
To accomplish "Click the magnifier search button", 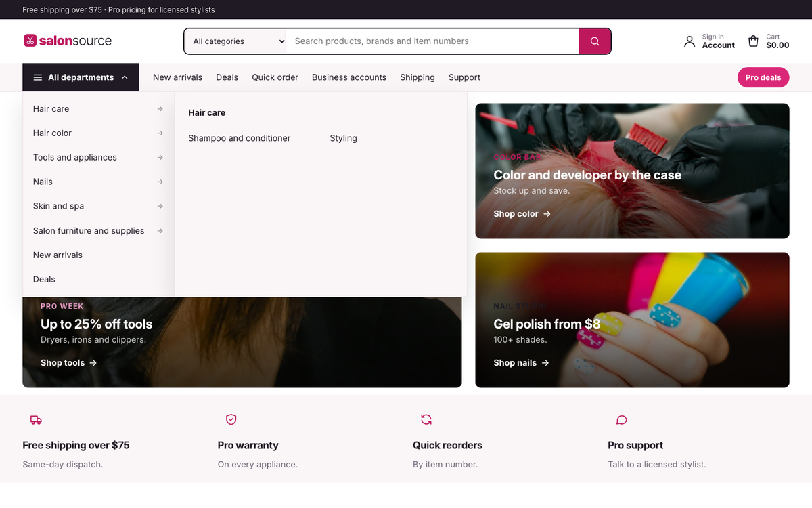I will tap(595, 41).
